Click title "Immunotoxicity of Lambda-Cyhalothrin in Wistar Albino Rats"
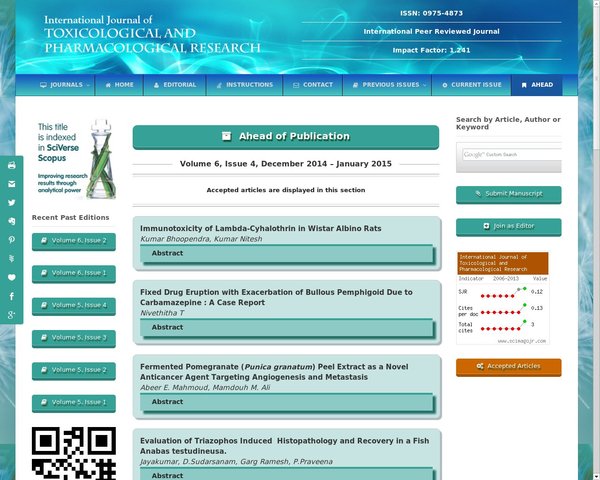 [x=261, y=229]
